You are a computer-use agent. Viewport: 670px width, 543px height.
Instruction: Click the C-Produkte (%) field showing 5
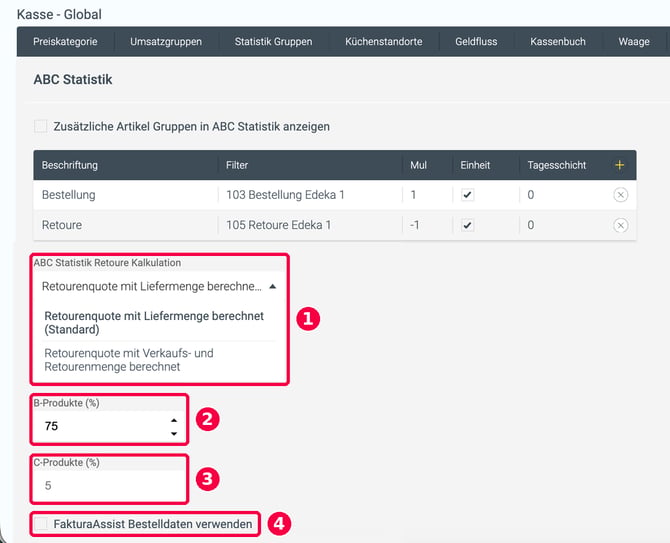pyautogui.click(x=109, y=485)
